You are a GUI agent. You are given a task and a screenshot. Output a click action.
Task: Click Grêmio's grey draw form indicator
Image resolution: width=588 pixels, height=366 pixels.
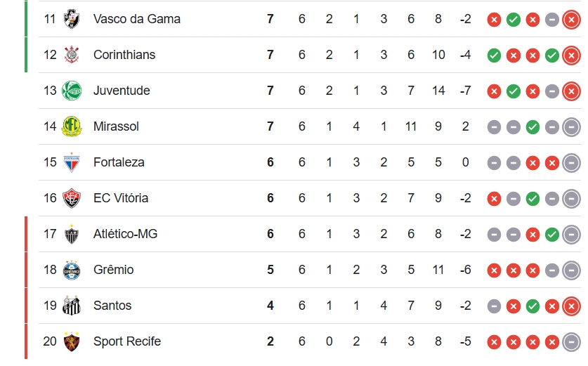click(x=552, y=270)
